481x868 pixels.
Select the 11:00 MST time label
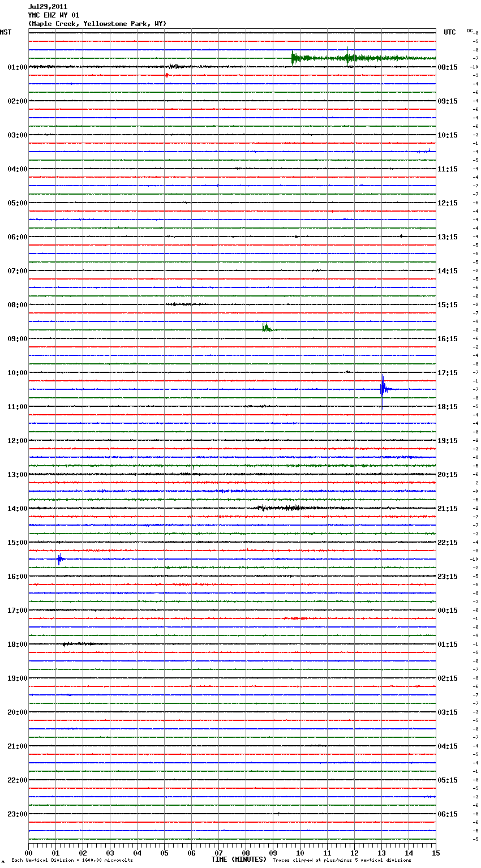pyautogui.click(x=18, y=407)
